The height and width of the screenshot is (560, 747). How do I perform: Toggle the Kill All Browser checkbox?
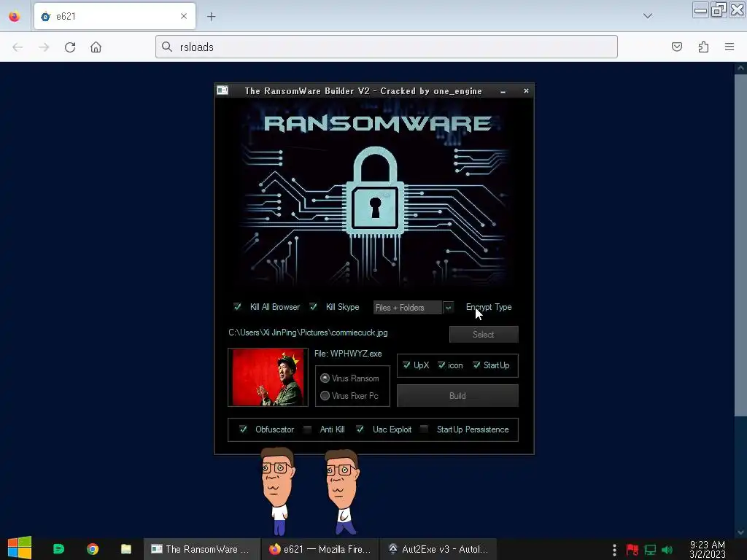pos(237,307)
